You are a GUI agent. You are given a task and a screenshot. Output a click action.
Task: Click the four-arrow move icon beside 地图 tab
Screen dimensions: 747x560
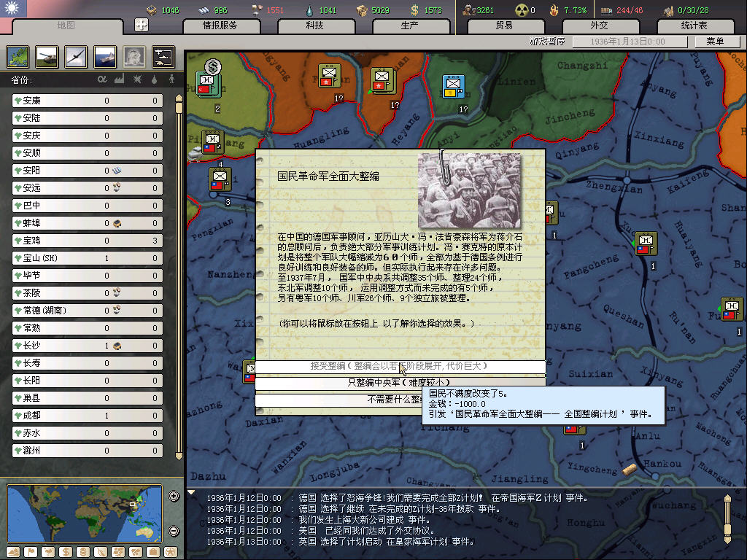[142, 25]
